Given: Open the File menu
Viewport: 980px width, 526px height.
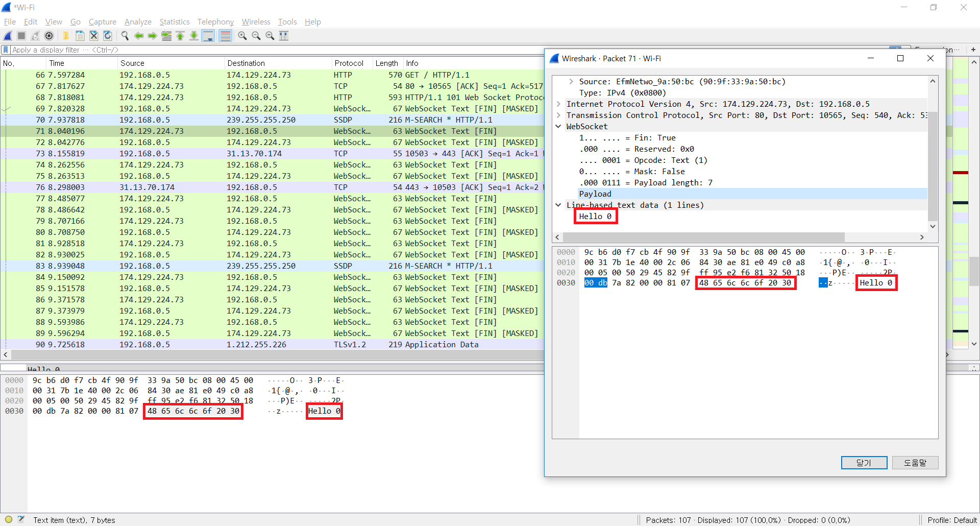Looking at the screenshot, I should tap(10, 22).
